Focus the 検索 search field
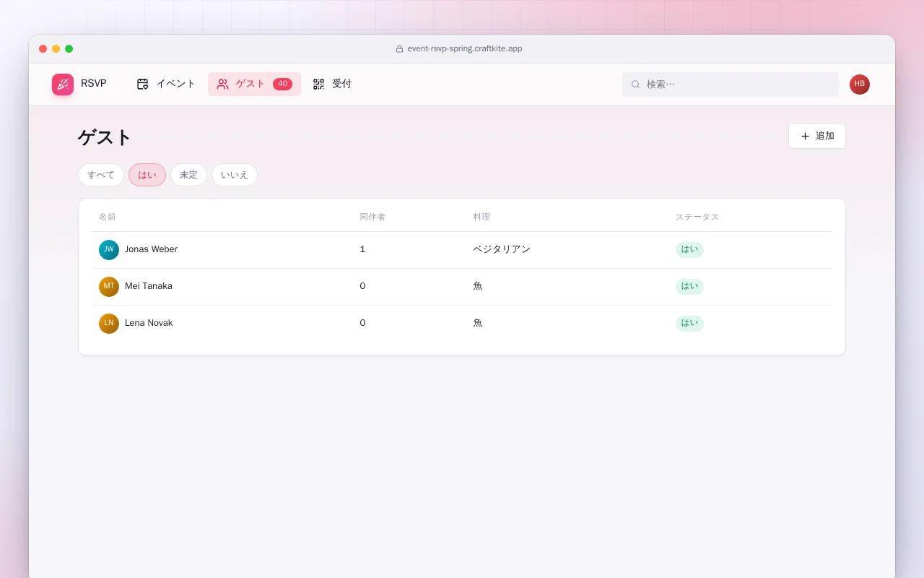Viewport: 924px width, 578px height. [731, 85]
